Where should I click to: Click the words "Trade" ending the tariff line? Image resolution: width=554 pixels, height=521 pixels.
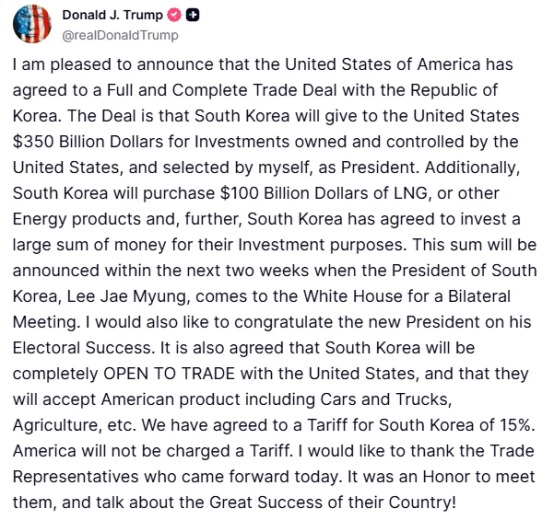tap(512, 451)
